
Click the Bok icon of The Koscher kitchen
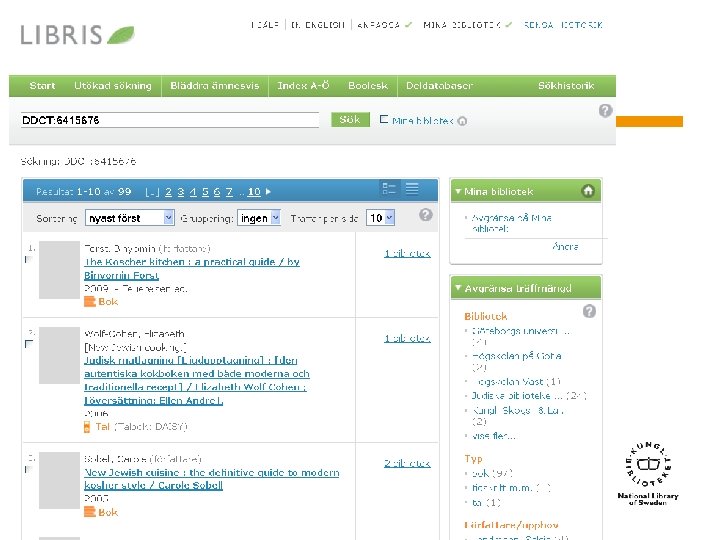[90, 302]
